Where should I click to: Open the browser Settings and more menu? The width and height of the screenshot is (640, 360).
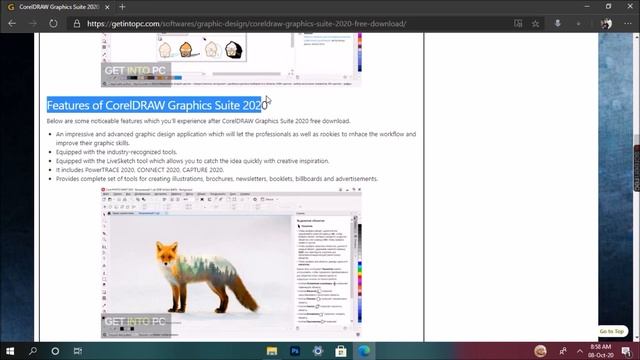tap(628, 24)
